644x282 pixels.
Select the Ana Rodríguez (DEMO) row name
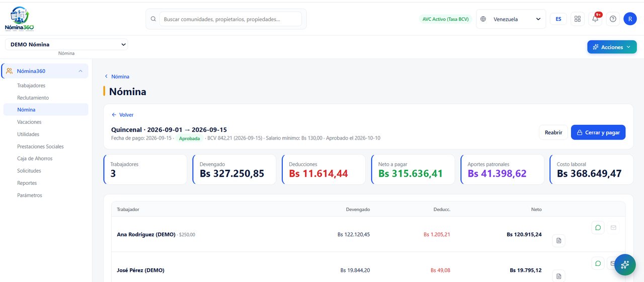[146, 235]
